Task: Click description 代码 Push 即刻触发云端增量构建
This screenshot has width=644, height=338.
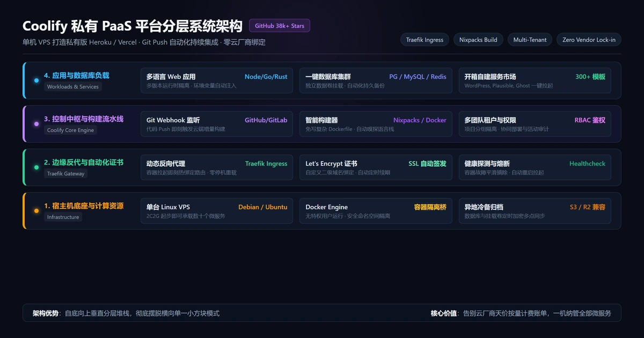Action: (186, 129)
